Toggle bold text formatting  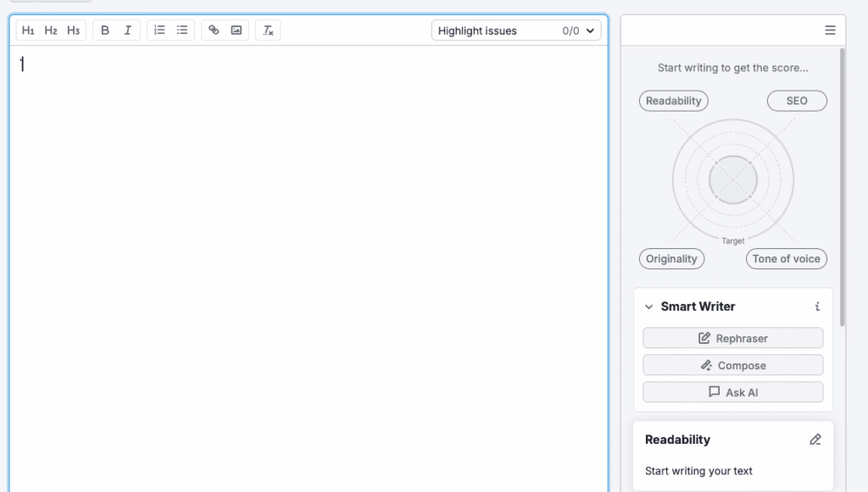[105, 30]
